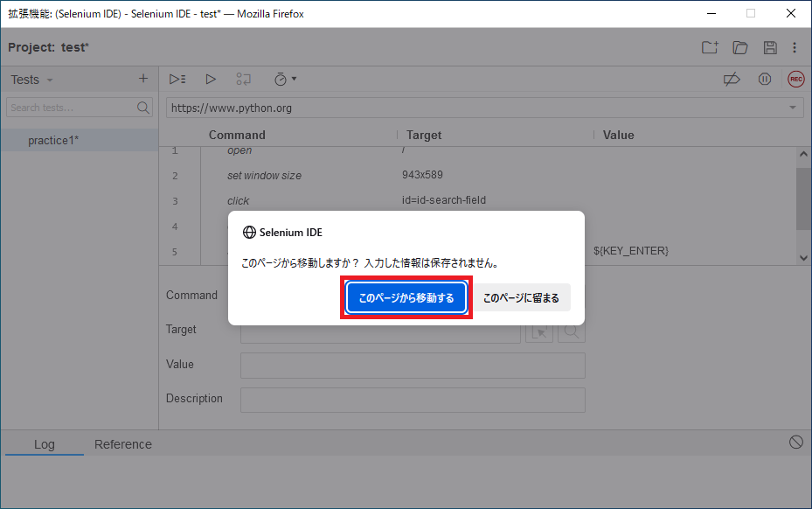The height and width of the screenshot is (509, 812).
Task: Add a new test with plus icon
Action: click(143, 79)
